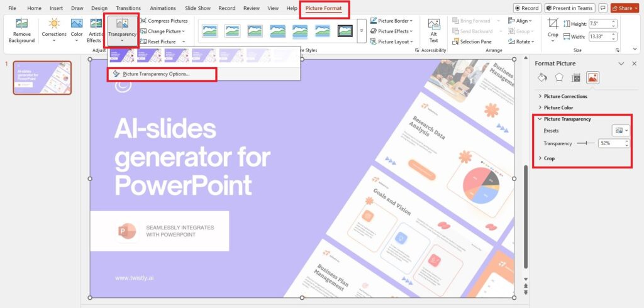The width and height of the screenshot is (644, 308).
Task: Click the www.twistly.ai text on slide
Action: point(135,278)
